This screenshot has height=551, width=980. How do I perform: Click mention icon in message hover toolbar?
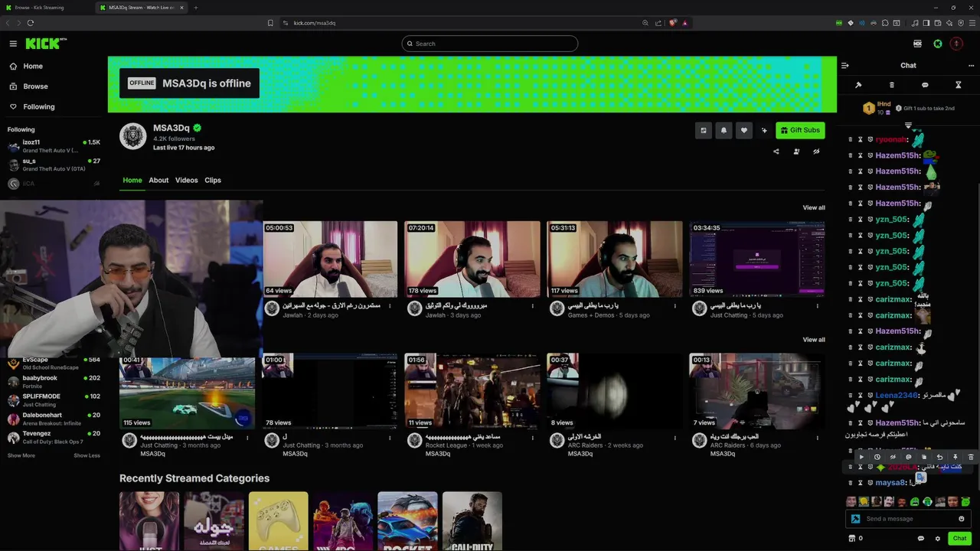tap(908, 457)
